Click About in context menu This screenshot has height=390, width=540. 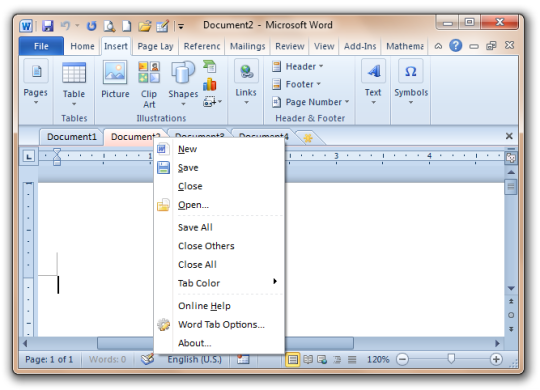(x=219, y=343)
